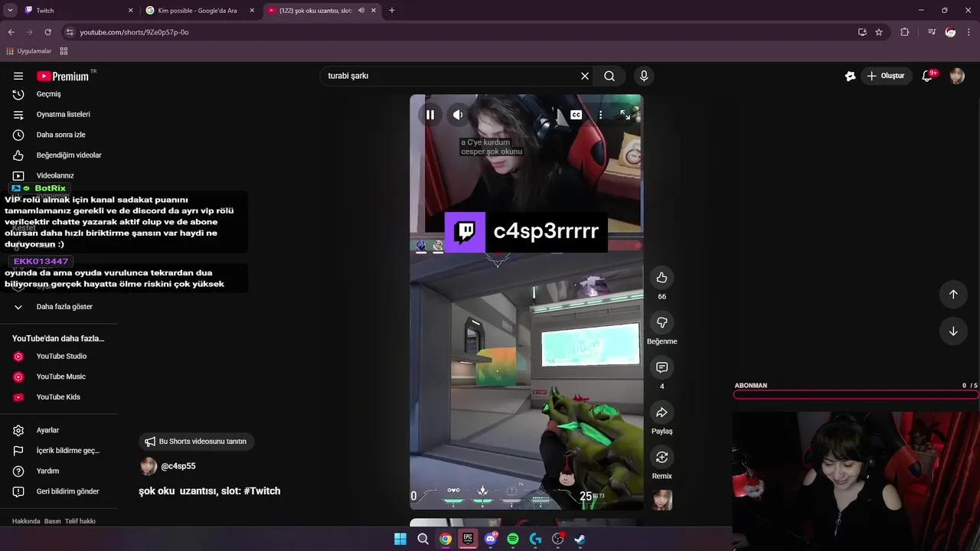
Task: Open Steam from taskbar
Action: tap(580, 539)
